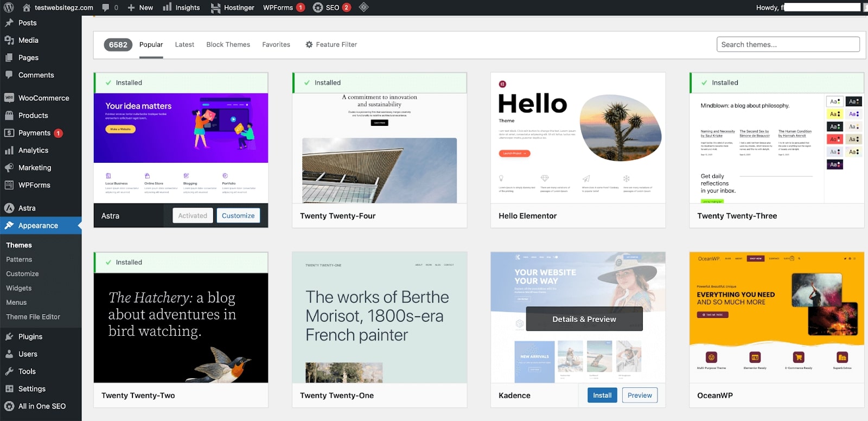Click the Pages icon in sidebar
The image size is (868, 421).
pyautogui.click(x=9, y=58)
